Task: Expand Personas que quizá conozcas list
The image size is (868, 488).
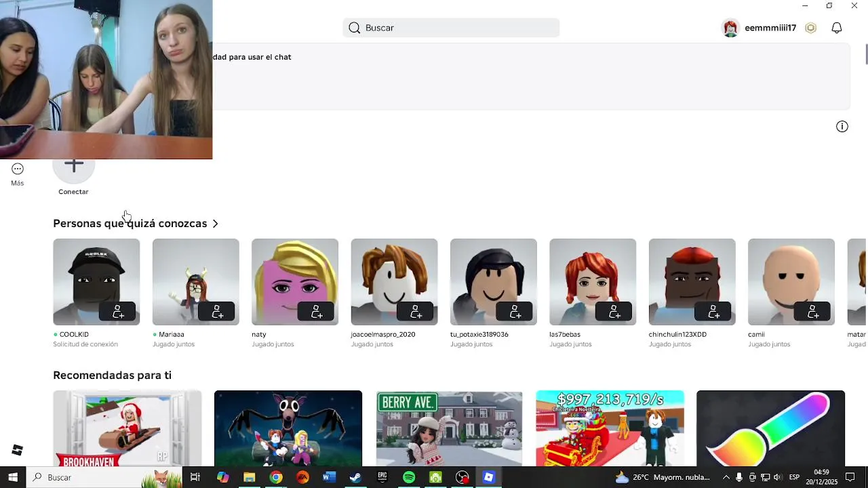Action: (x=136, y=224)
